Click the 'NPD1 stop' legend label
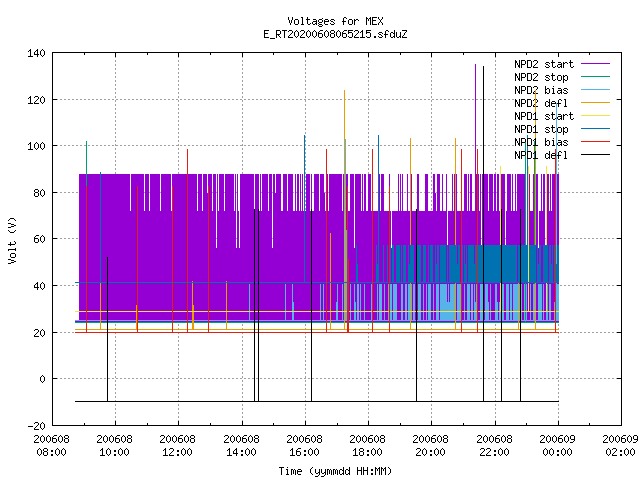 pos(541,129)
